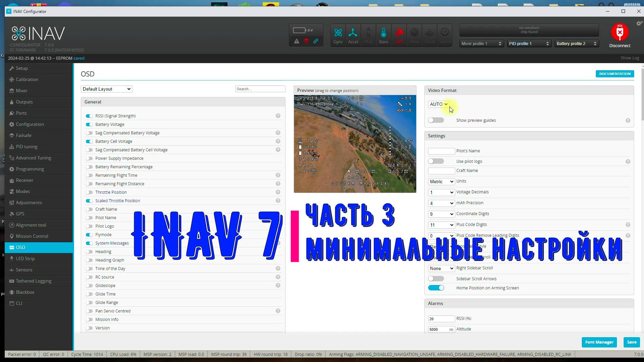Enable Show preview guides switch

coord(436,120)
